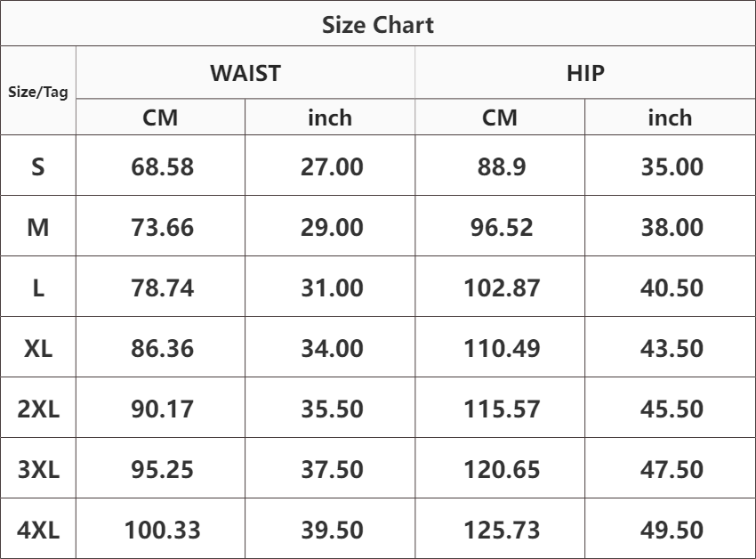This screenshot has height=559, width=756.
Task: Click the Size/Tag header cell
Action: [x=38, y=91]
